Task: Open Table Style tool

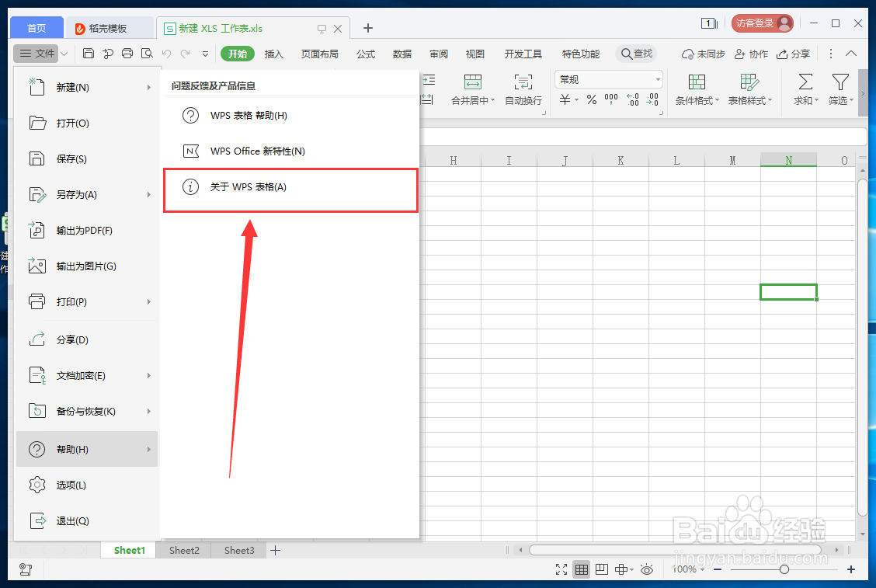Action: click(x=749, y=90)
